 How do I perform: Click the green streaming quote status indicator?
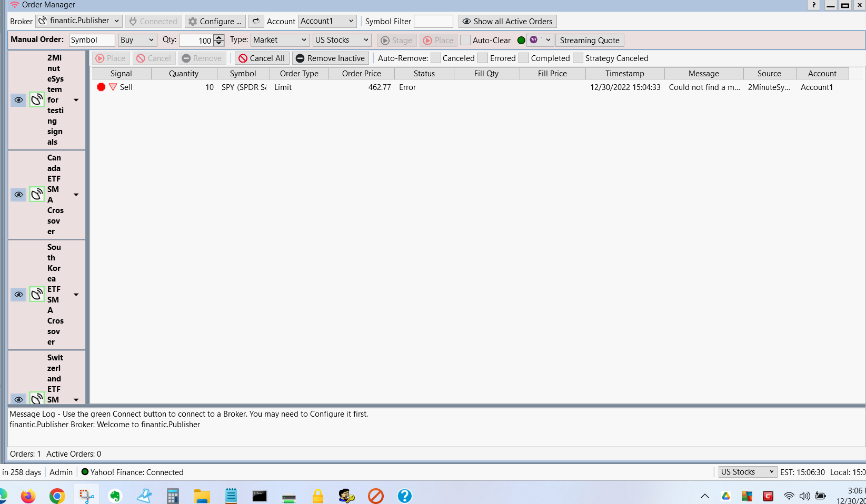[521, 41]
